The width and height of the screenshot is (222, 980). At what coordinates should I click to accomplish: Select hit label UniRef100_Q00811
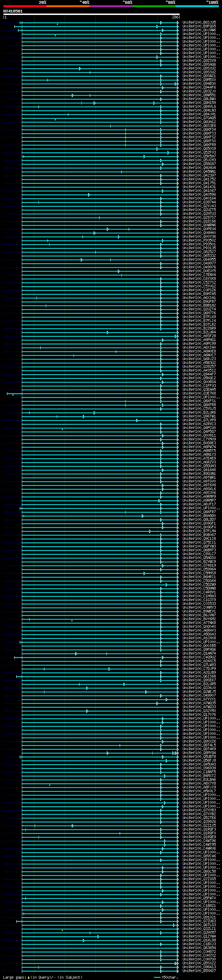coord(199,435)
